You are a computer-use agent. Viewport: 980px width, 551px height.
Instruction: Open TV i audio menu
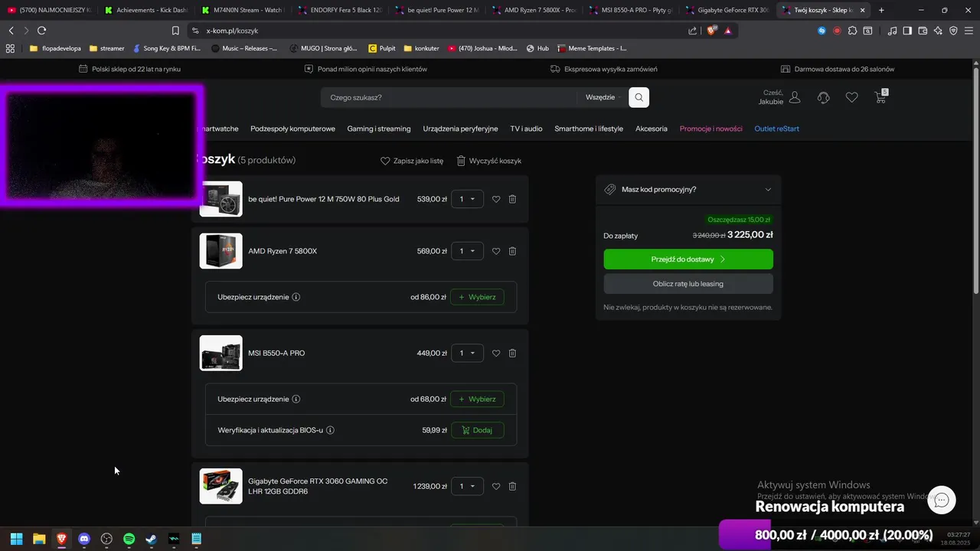pos(526,129)
